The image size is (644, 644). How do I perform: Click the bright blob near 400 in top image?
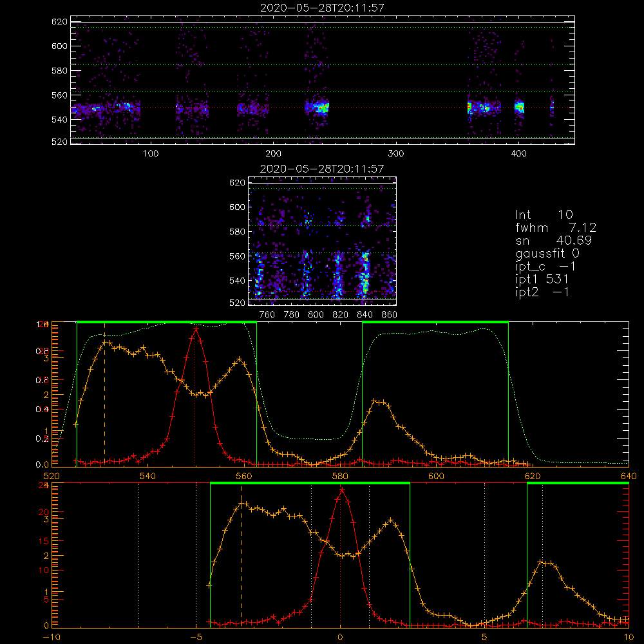point(520,108)
